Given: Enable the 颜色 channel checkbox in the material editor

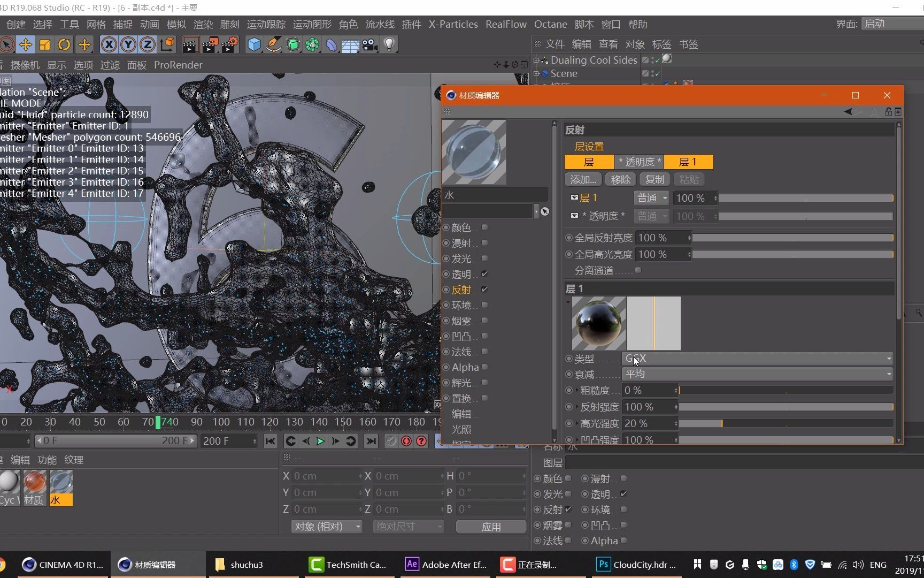Looking at the screenshot, I should (x=484, y=227).
